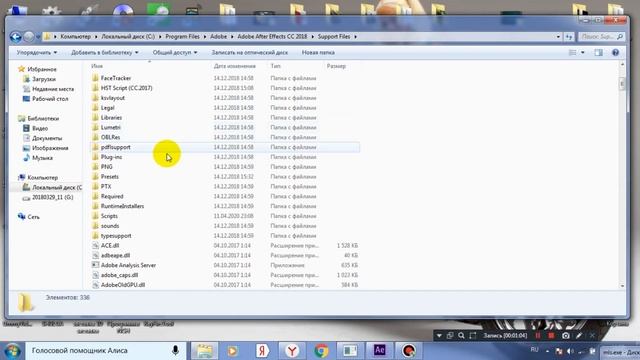This screenshot has width=640, height=360.
Task: Select the HST Script (CC.2017) folder
Action: coord(126,88)
